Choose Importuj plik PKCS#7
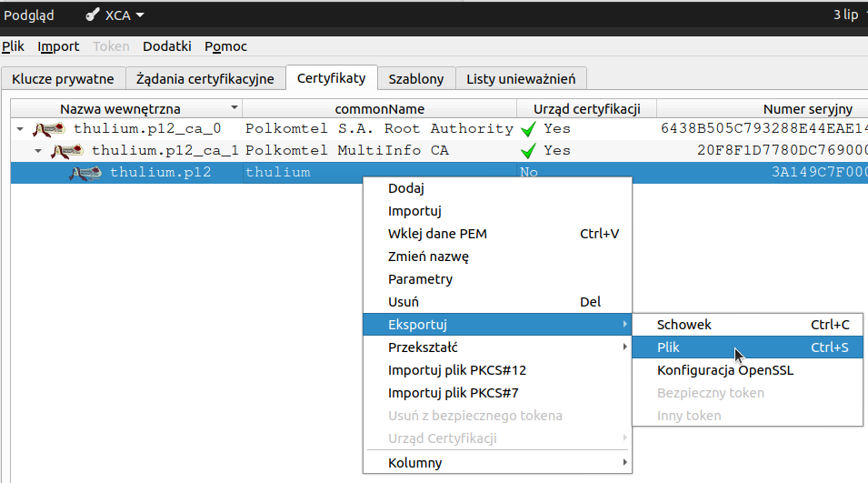The width and height of the screenshot is (868, 483). tap(497, 393)
